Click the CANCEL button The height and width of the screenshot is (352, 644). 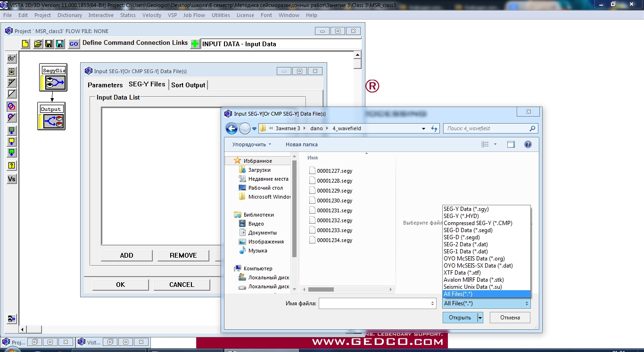(182, 285)
